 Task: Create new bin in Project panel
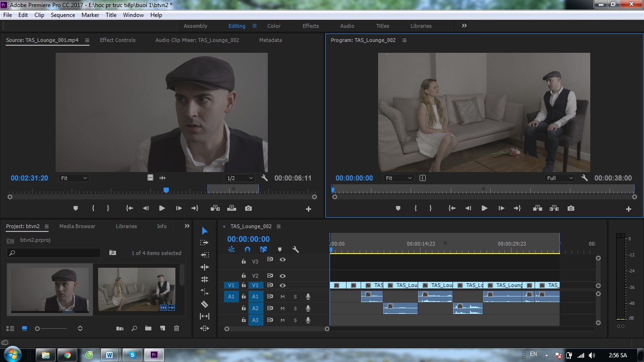tap(148, 329)
